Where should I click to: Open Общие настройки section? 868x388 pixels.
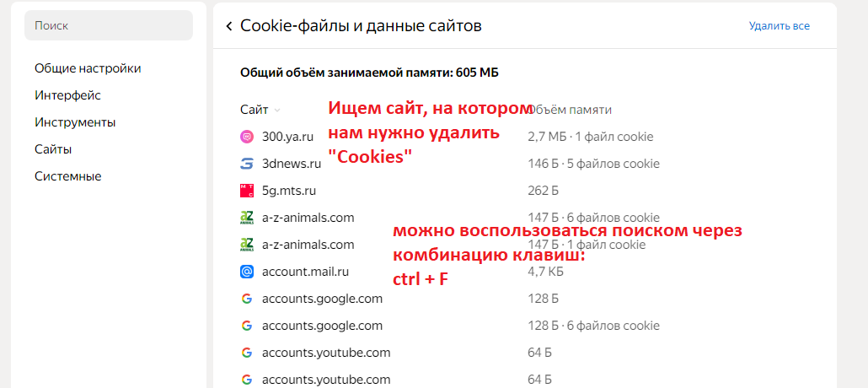[88, 68]
